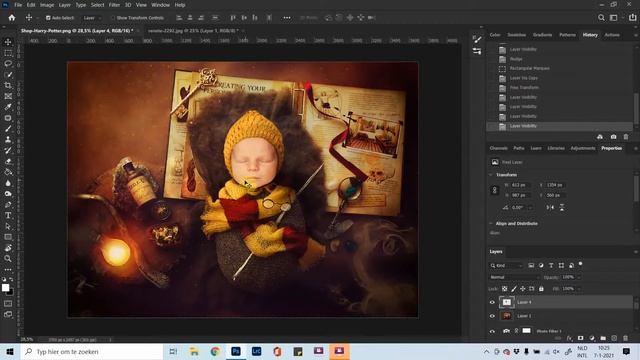
Task: Click Layer 1 thumbnail
Action: 507,316
